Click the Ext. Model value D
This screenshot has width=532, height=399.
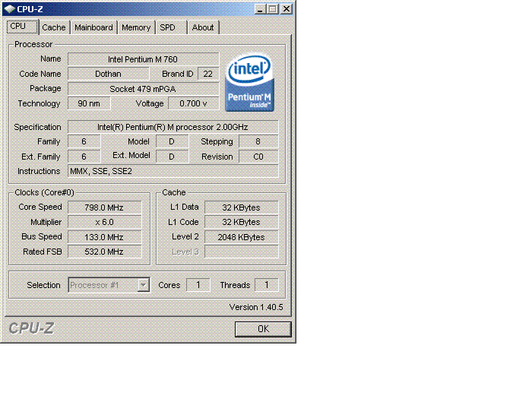(172, 157)
